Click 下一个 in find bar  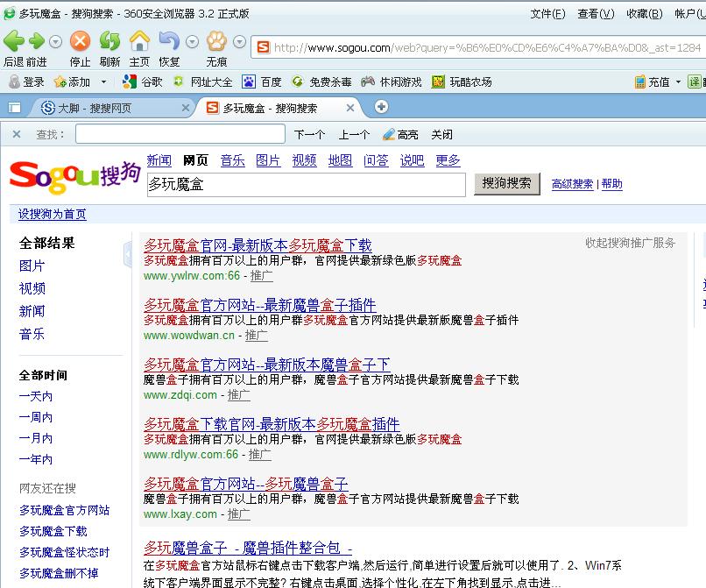pyautogui.click(x=309, y=134)
